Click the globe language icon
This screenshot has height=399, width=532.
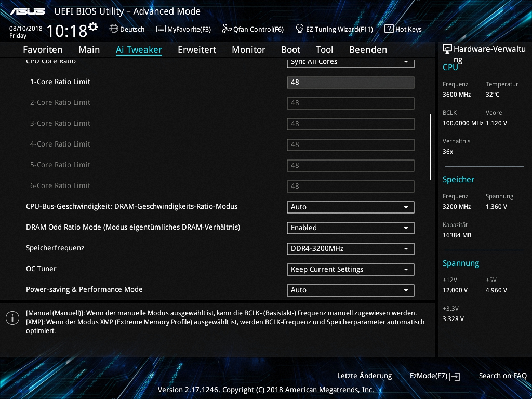(114, 29)
